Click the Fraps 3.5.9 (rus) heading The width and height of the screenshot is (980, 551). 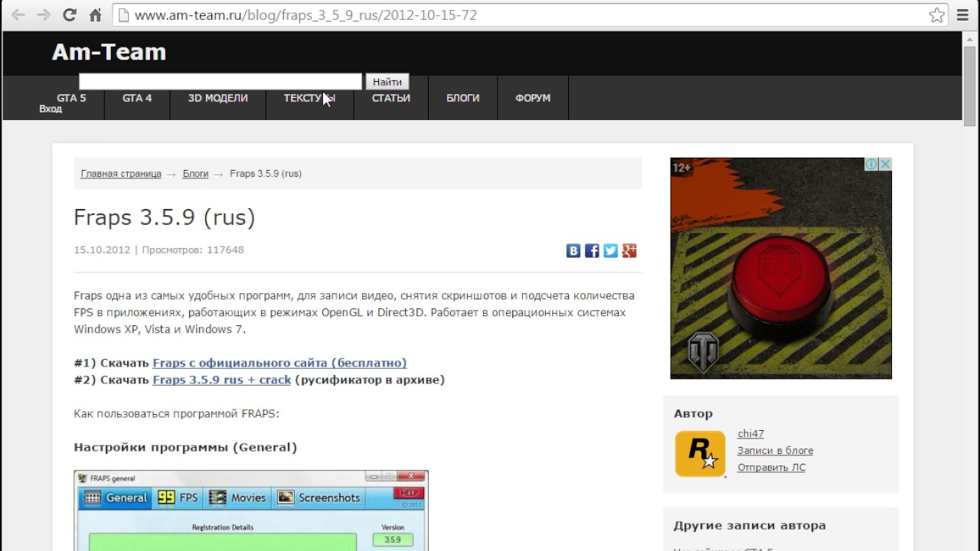pos(165,217)
